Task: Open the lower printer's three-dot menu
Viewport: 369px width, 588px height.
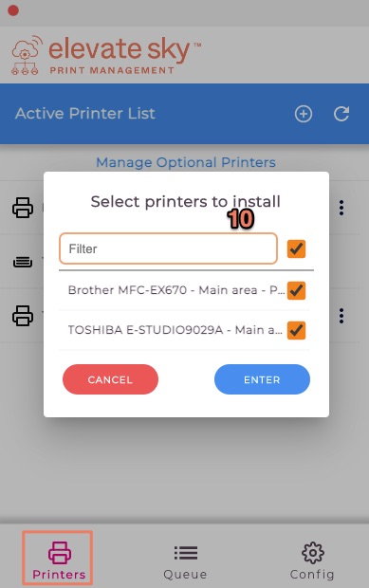Action: point(341,316)
